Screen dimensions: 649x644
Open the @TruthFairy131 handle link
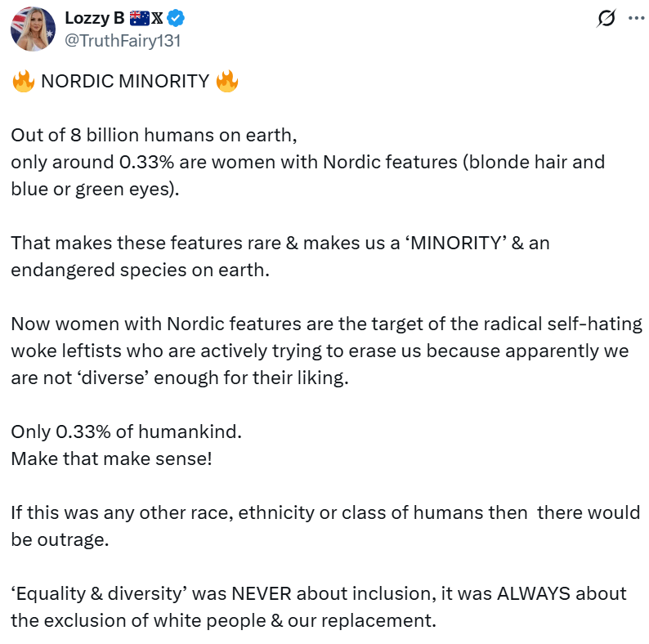coord(123,39)
